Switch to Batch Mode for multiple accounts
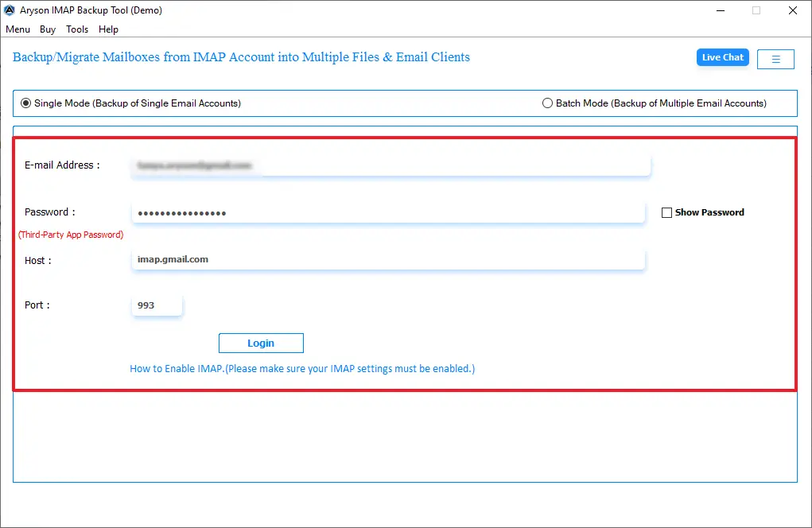This screenshot has height=528, width=812. coord(547,103)
